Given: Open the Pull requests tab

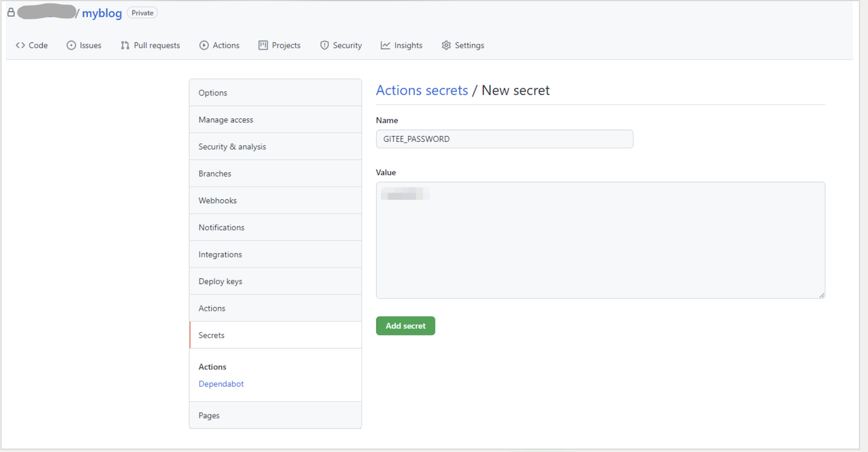Looking at the screenshot, I should [x=156, y=46].
